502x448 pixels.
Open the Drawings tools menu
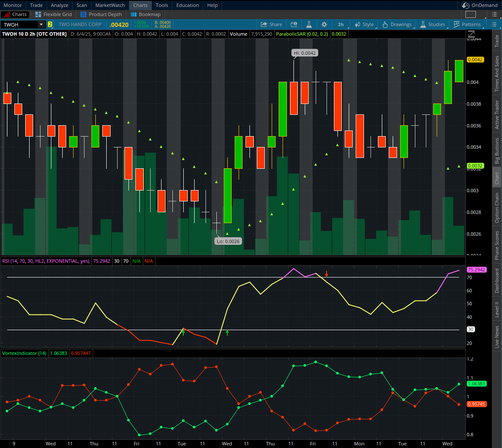(x=397, y=25)
